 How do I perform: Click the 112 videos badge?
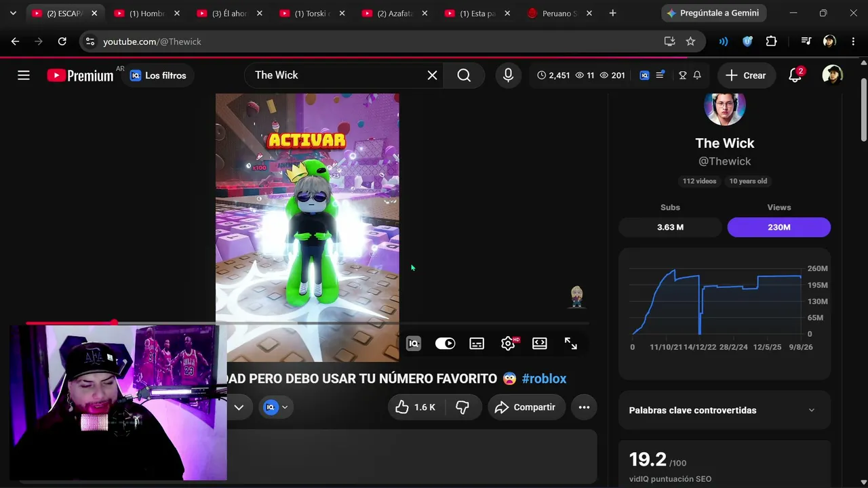[x=699, y=181]
